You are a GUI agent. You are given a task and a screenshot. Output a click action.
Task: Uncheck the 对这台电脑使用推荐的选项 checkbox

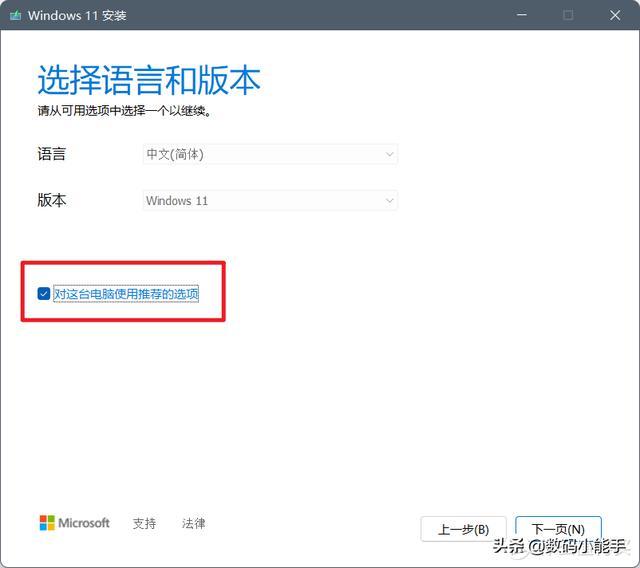[x=44, y=293]
